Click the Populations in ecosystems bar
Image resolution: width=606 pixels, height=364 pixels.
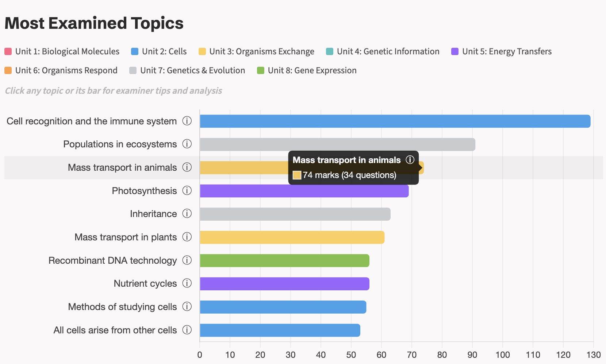pyautogui.click(x=329, y=144)
